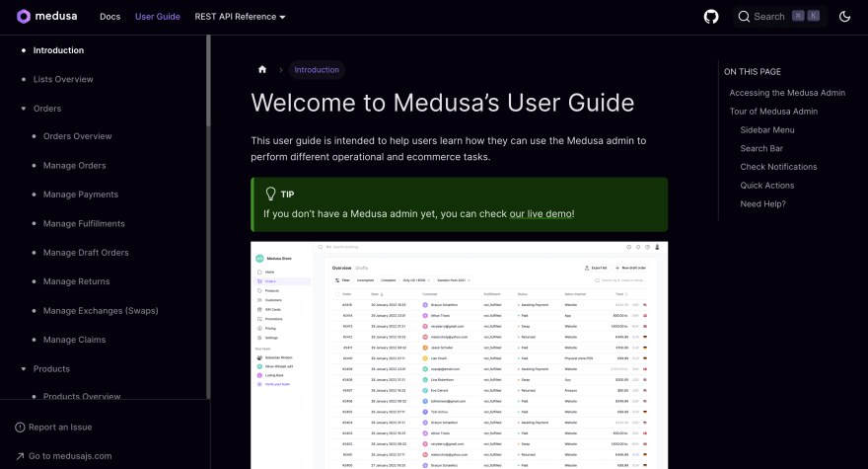Click the lightbulb TIP icon
The image size is (868, 469).
pyautogui.click(x=270, y=194)
